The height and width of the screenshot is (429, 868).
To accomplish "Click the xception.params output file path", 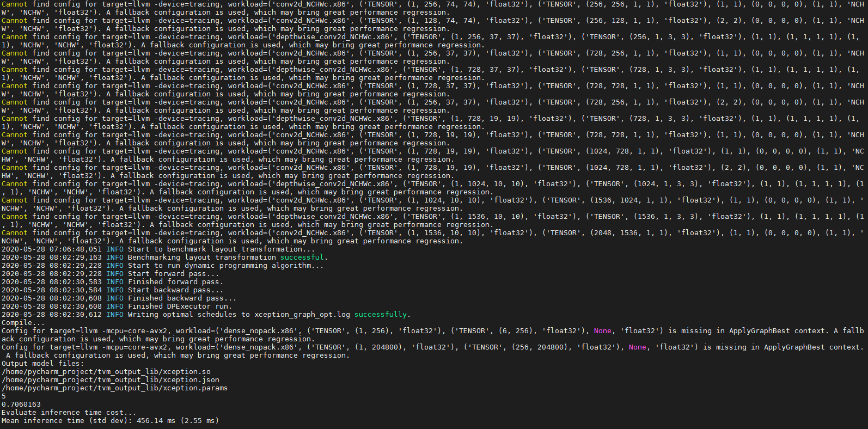I will coord(114,388).
